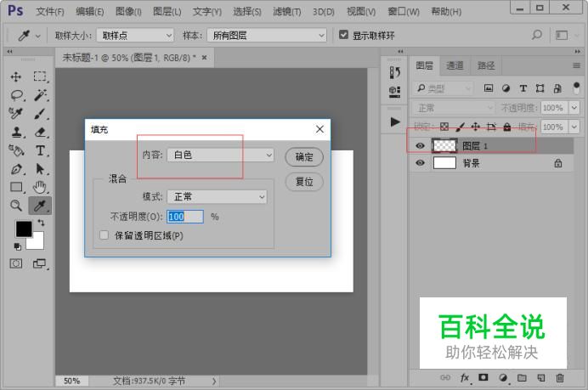Screen dimensions: 588x390
Task: Add layer style fx button
Action: point(465,377)
